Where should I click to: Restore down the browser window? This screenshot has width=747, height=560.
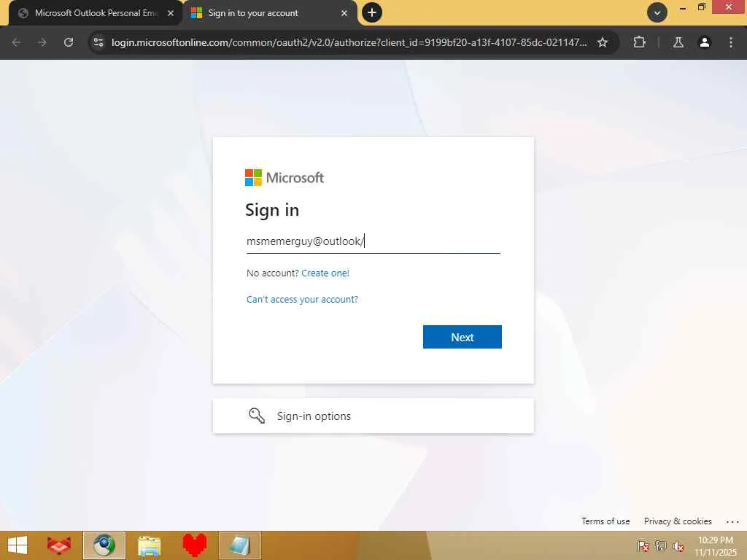[x=701, y=7]
